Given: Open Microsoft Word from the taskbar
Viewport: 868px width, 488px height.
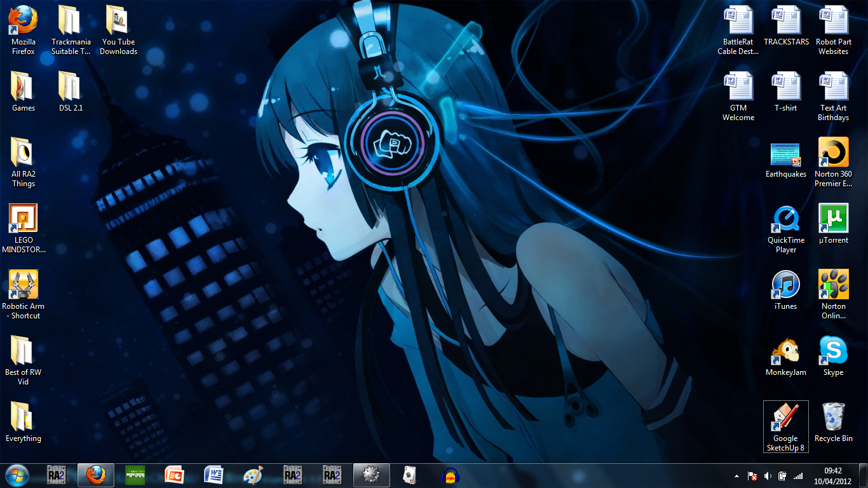Looking at the screenshot, I should pos(214,475).
